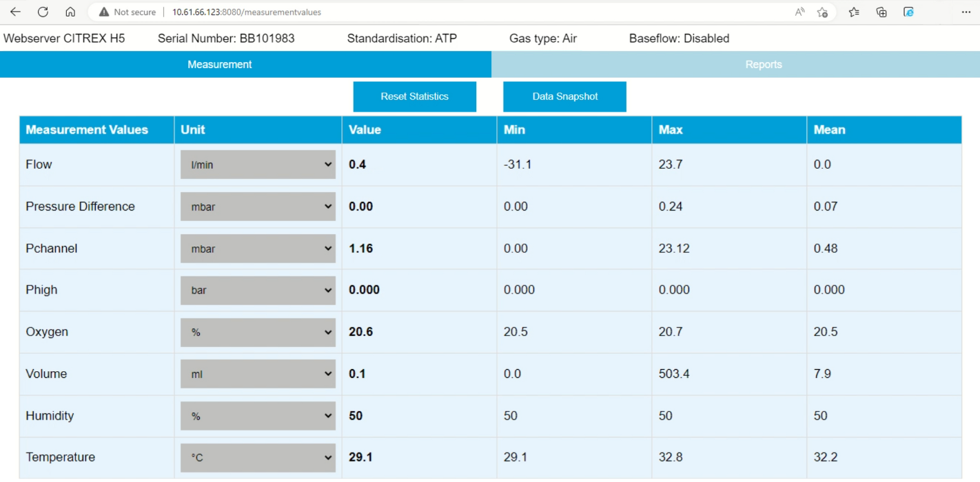The width and height of the screenshot is (980, 482).
Task: Open the Pressure Difference unit dropdown
Action: (x=258, y=207)
